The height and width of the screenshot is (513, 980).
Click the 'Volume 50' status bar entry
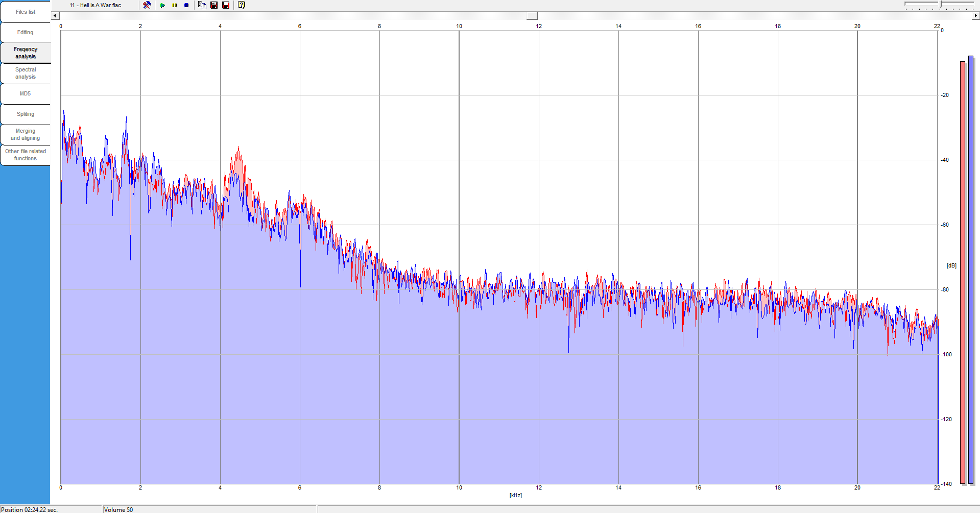[x=118, y=509]
